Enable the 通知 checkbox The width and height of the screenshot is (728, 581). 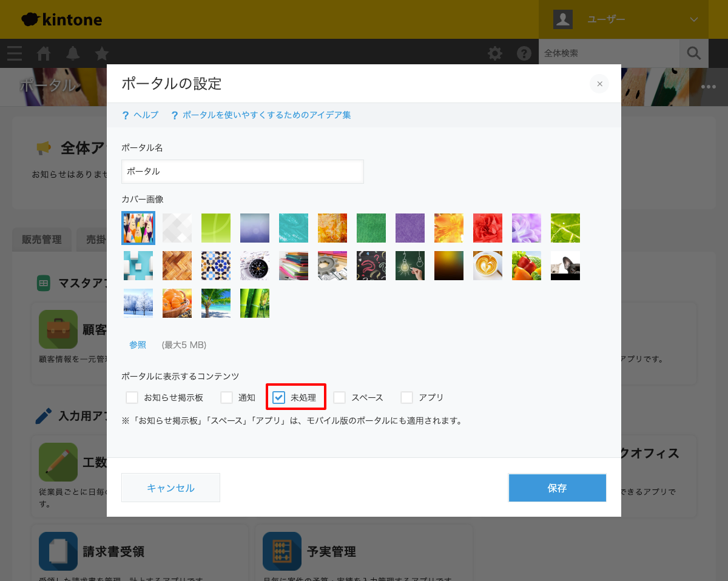227,397
